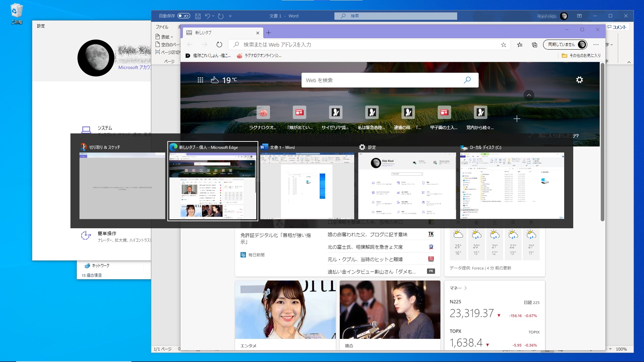Open the 私は緊急着陸... quick link tile
The height and width of the screenshot is (362, 644).
pyautogui.click(x=372, y=118)
